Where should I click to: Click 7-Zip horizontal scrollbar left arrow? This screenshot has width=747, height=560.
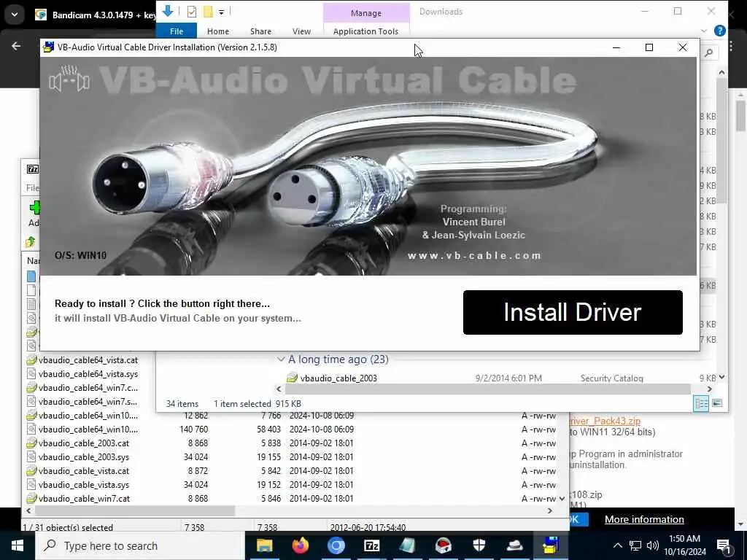pos(28,510)
